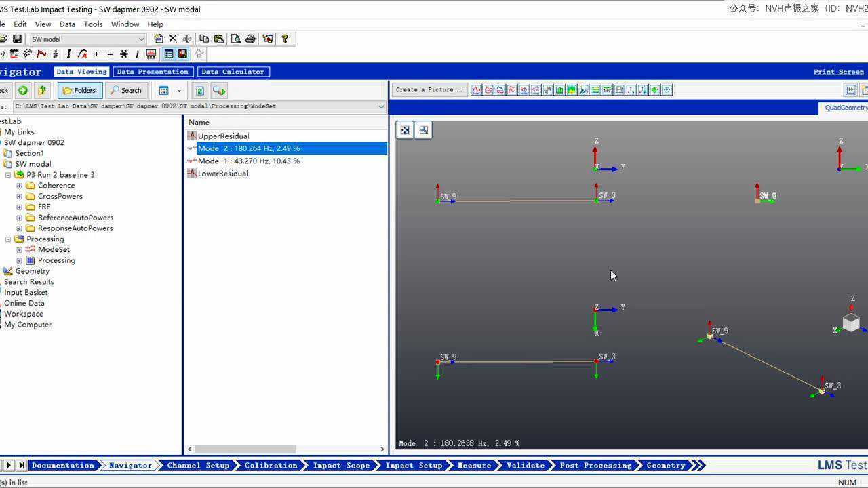Screen dimensions: 868x488
Task: Click the Print Screen link
Action: coord(838,72)
